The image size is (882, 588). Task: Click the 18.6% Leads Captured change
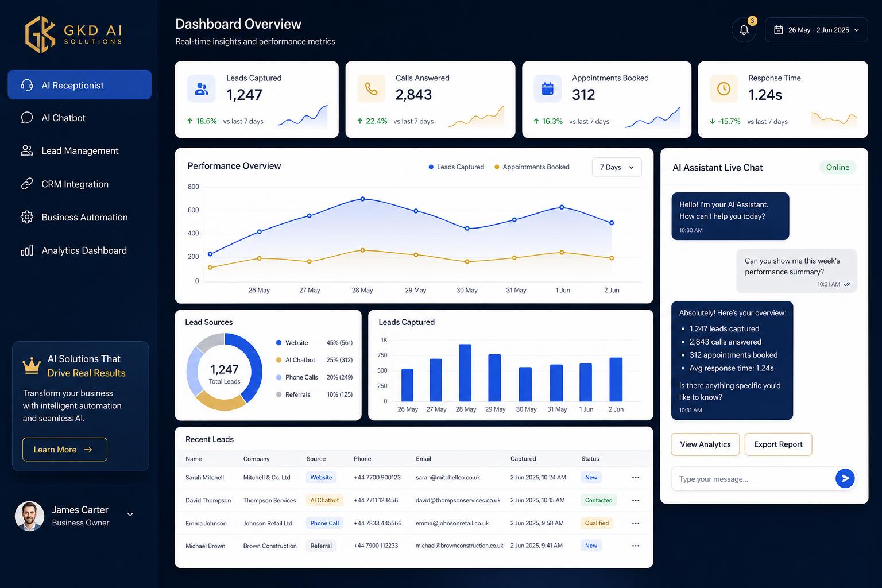pyautogui.click(x=202, y=121)
